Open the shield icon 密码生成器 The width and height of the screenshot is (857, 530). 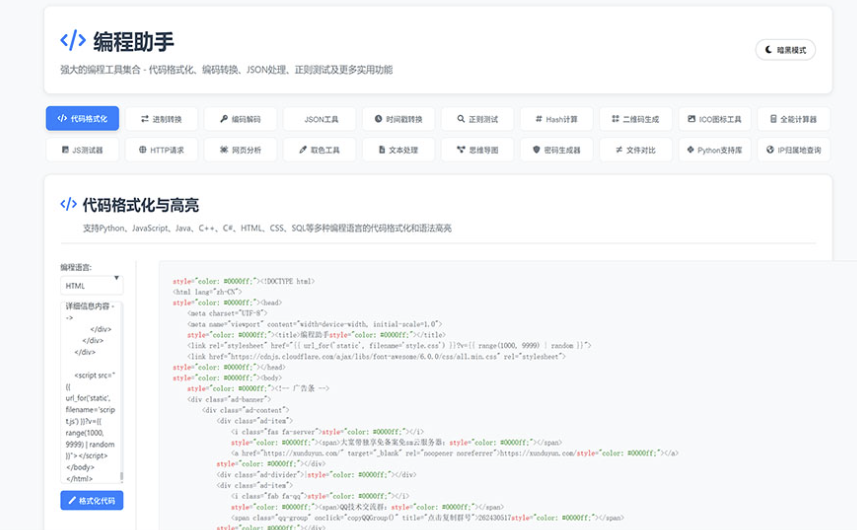click(556, 150)
